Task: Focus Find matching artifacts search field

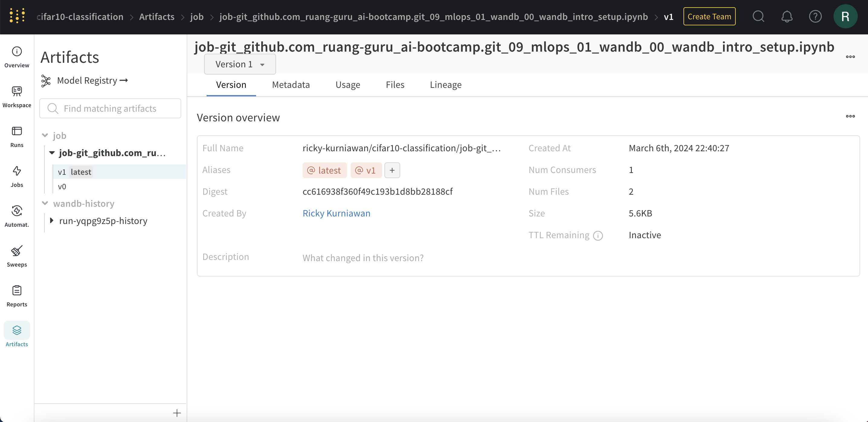Action: click(110, 108)
